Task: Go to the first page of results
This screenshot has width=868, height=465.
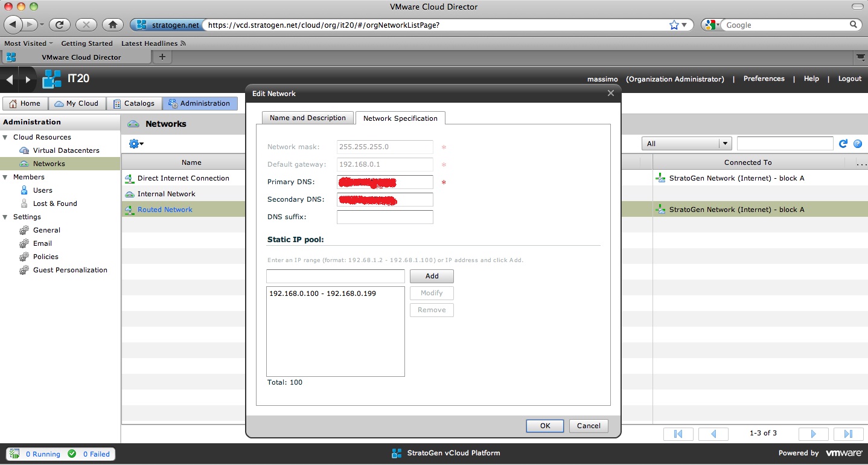Action: (678, 434)
